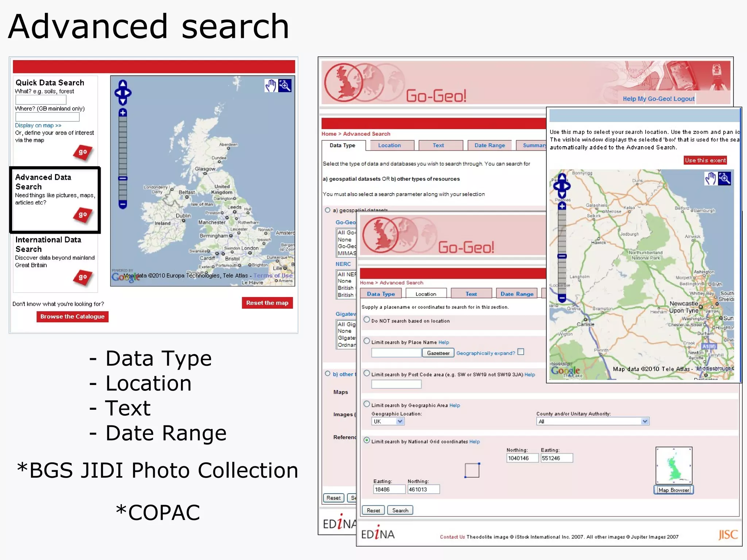Click the Gazetteer button
Image resolution: width=747 pixels, height=560 pixels.
(438, 353)
